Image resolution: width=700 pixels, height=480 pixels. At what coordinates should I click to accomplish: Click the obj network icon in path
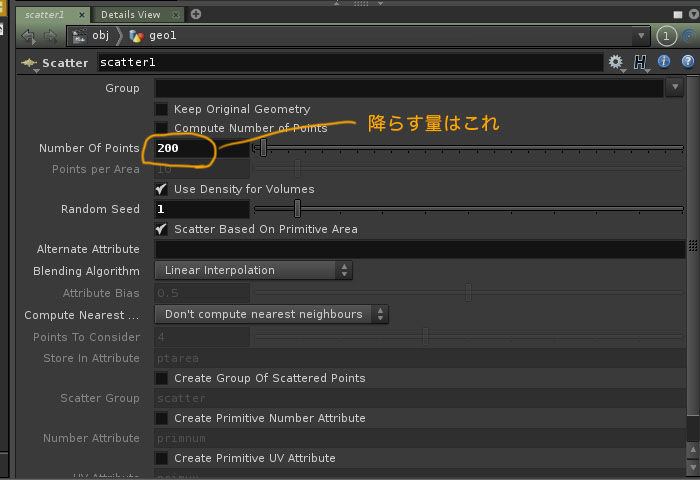pyautogui.click(x=80, y=36)
